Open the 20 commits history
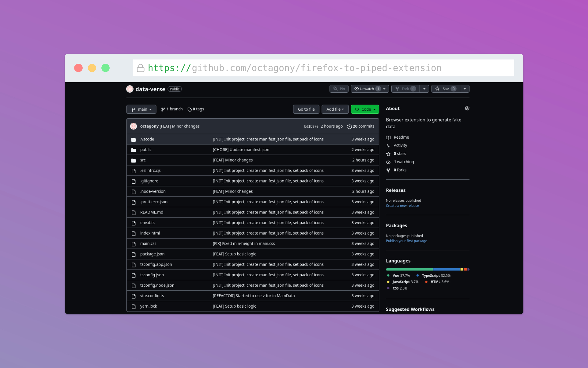 [361, 126]
